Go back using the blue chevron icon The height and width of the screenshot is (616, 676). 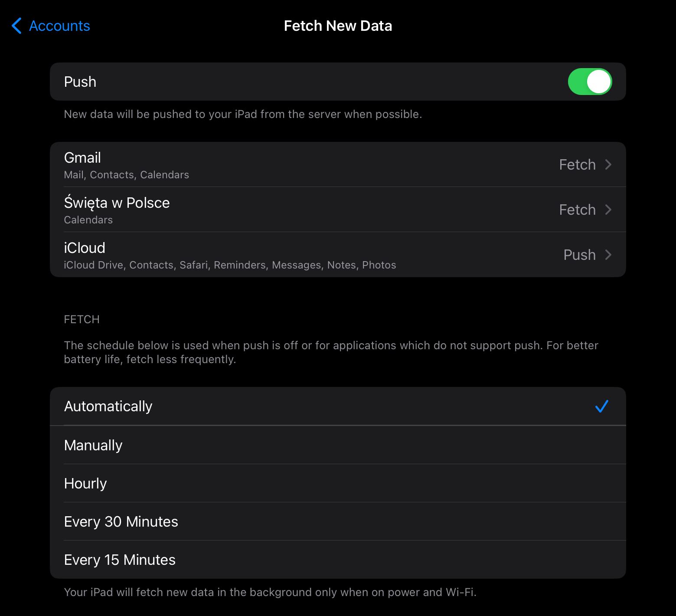coord(16,26)
